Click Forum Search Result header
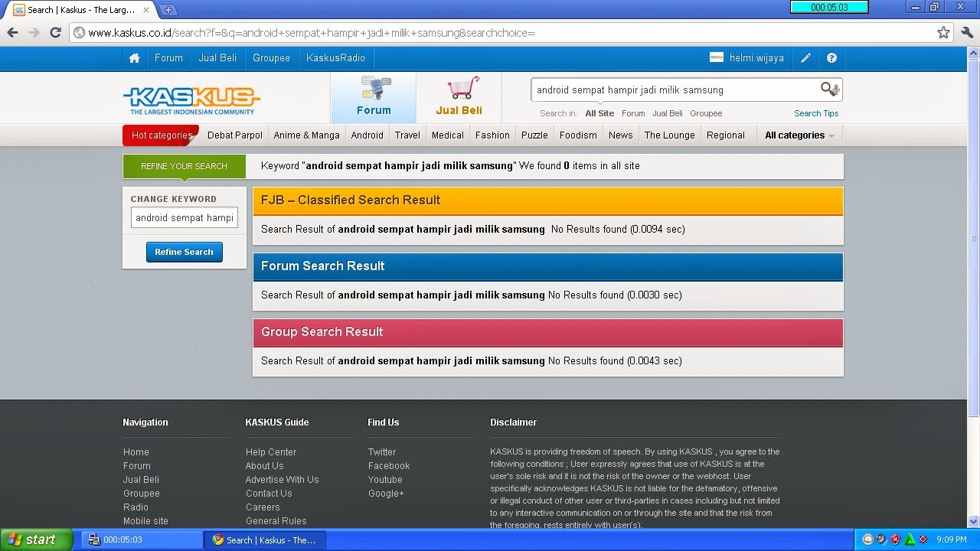 pyautogui.click(x=547, y=266)
